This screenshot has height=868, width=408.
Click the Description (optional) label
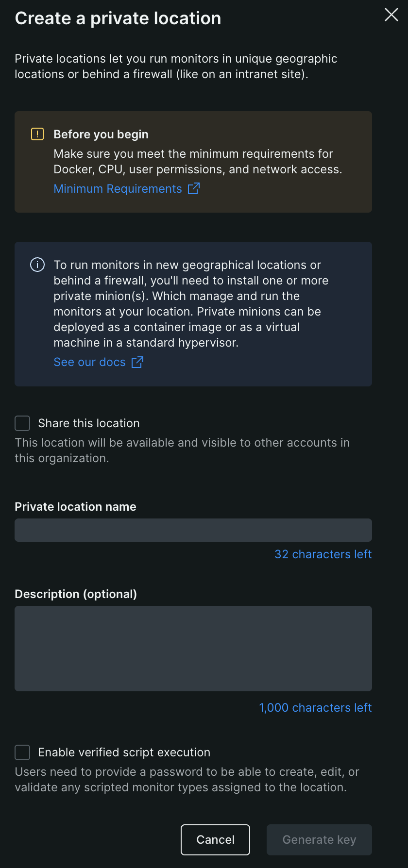76,594
